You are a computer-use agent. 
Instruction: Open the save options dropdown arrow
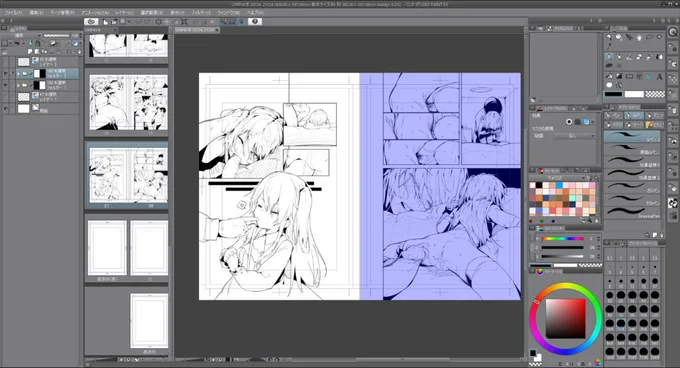[129, 22]
